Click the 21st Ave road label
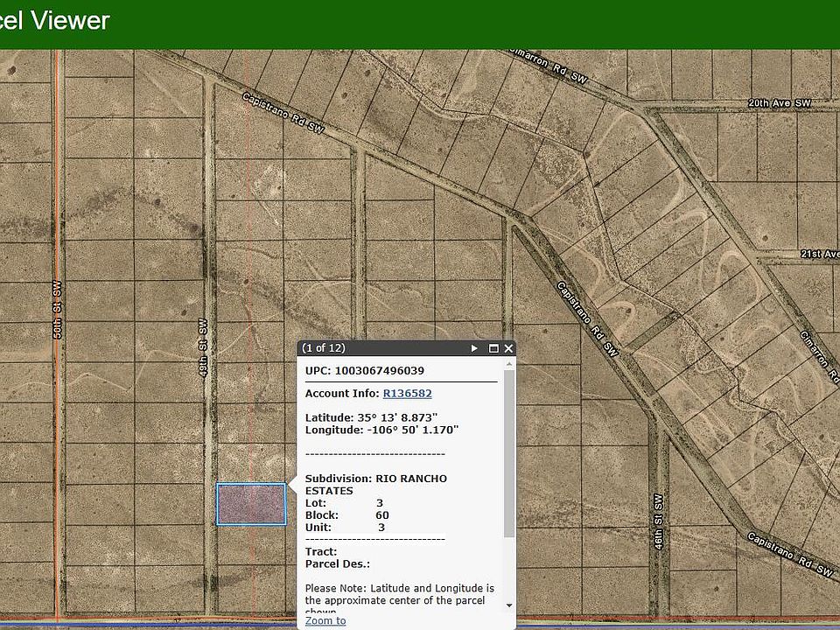 tap(819, 255)
